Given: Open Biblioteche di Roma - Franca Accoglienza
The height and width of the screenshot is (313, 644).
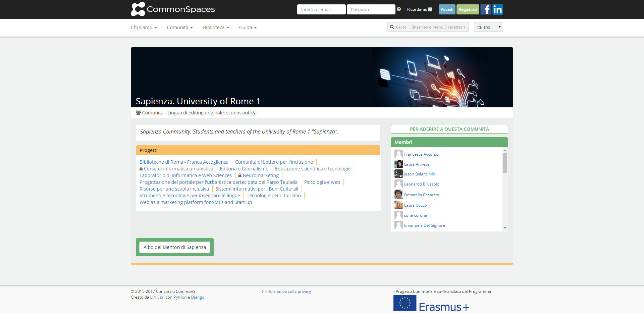Looking at the screenshot, I should click(184, 162).
